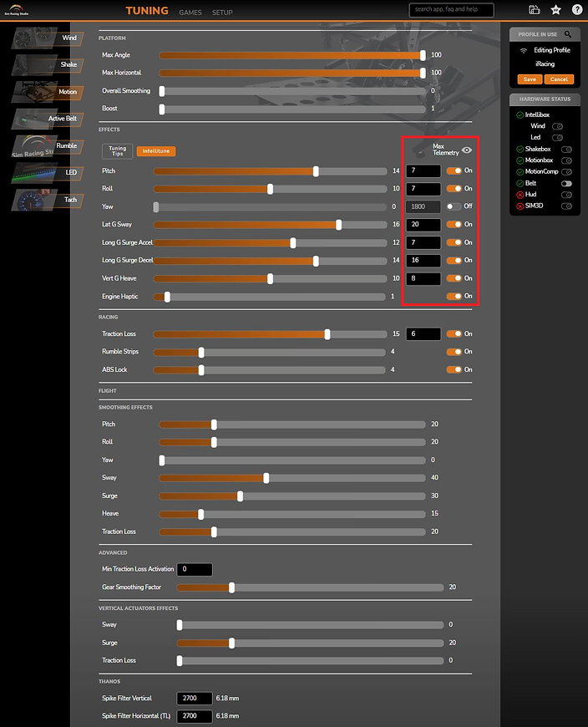Click the Min Traction Loss Activation field

click(x=195, y=569)
